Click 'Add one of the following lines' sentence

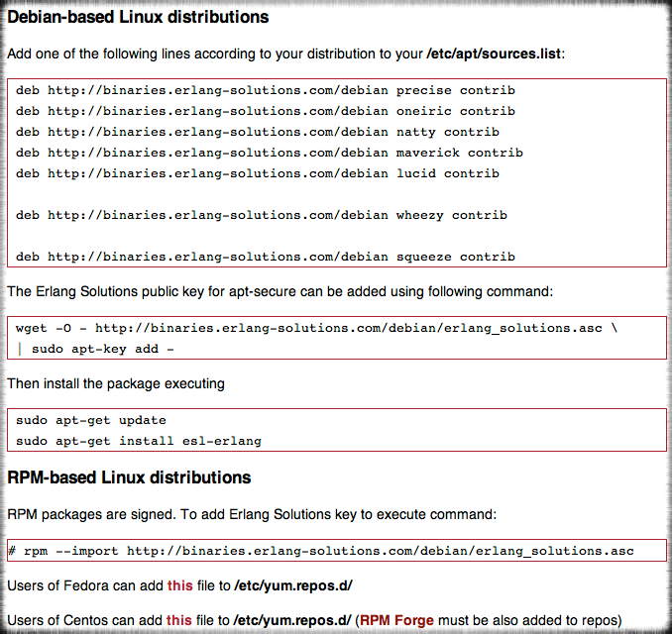point(286,53)
